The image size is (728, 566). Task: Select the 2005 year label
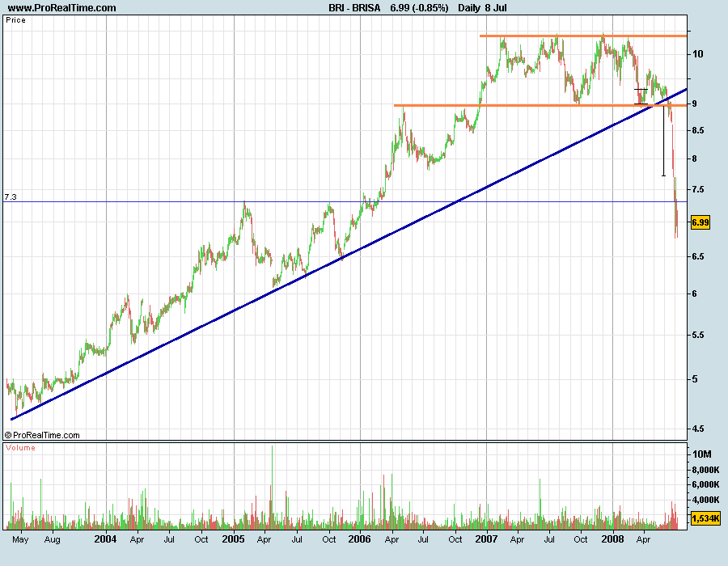(x=233, y=539)
